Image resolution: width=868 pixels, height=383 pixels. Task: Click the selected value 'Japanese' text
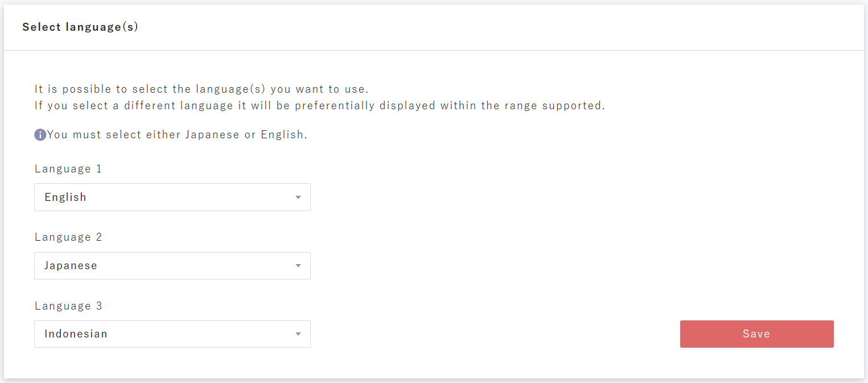tap(71, 266)
